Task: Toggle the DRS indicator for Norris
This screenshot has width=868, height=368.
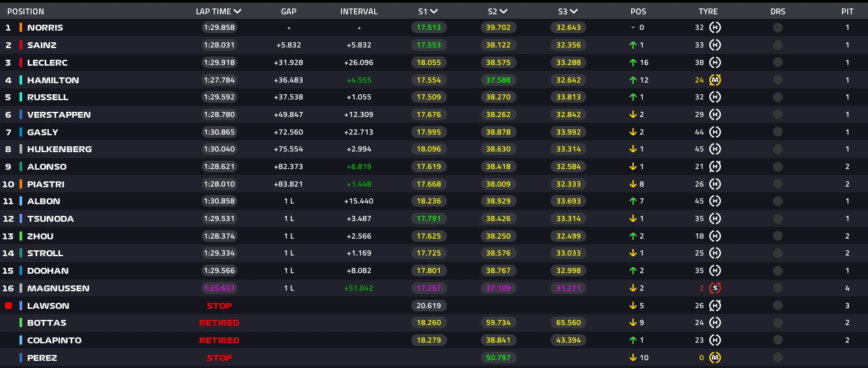Action: pyautogui.click(x=778, y=28)
